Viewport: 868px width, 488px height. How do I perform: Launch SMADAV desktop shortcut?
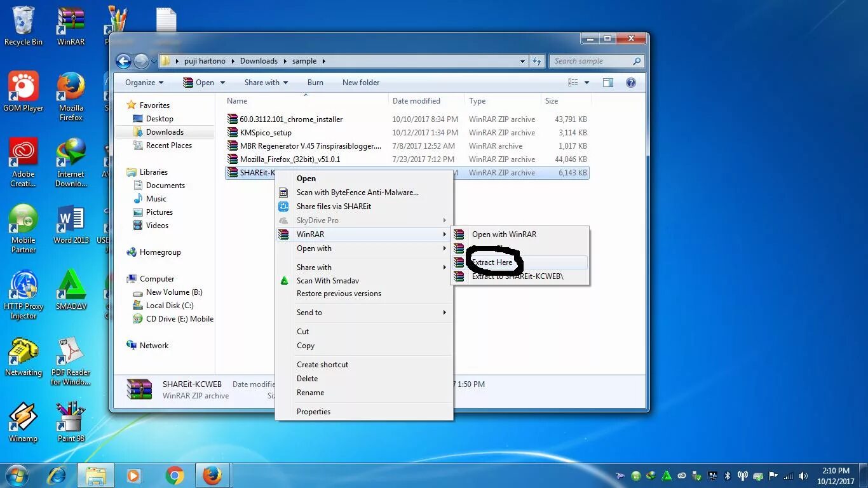71,290
